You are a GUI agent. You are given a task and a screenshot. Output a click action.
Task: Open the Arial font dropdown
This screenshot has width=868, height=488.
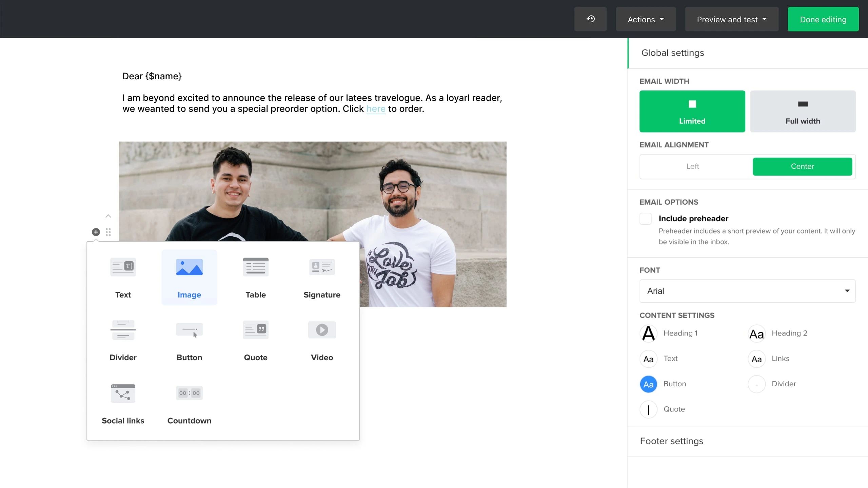click(747, 291)
